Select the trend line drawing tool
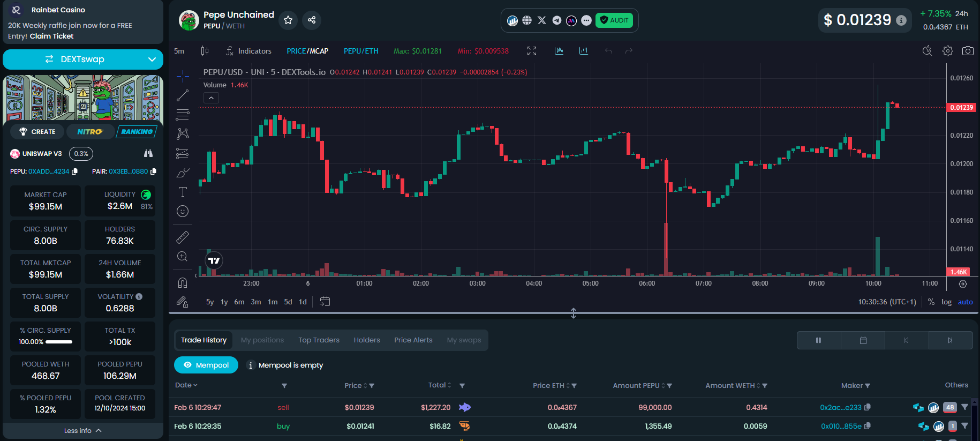 point(183,95)
